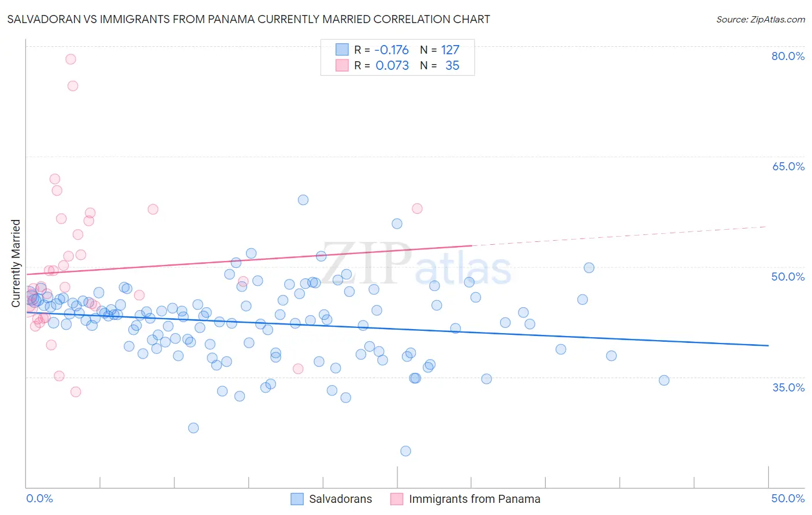Click the highest pink data point
Screen dimensions: 812x515
[x=70, y=59]
